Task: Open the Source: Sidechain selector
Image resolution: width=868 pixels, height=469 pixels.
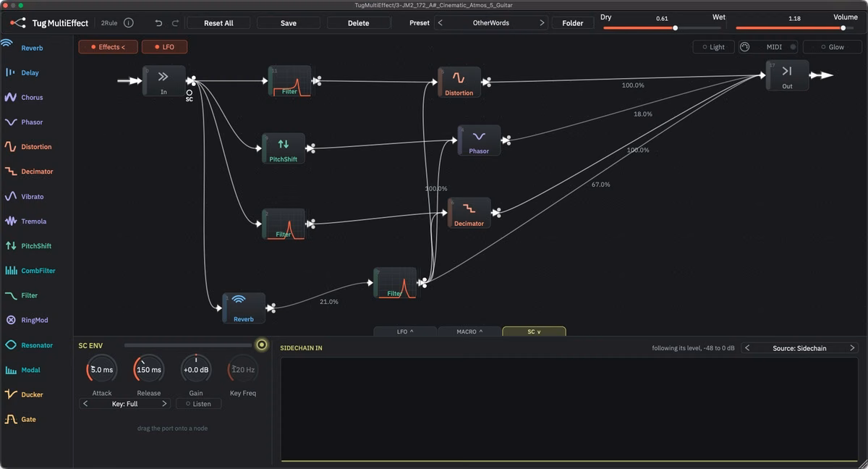Action: coord(800,348)
